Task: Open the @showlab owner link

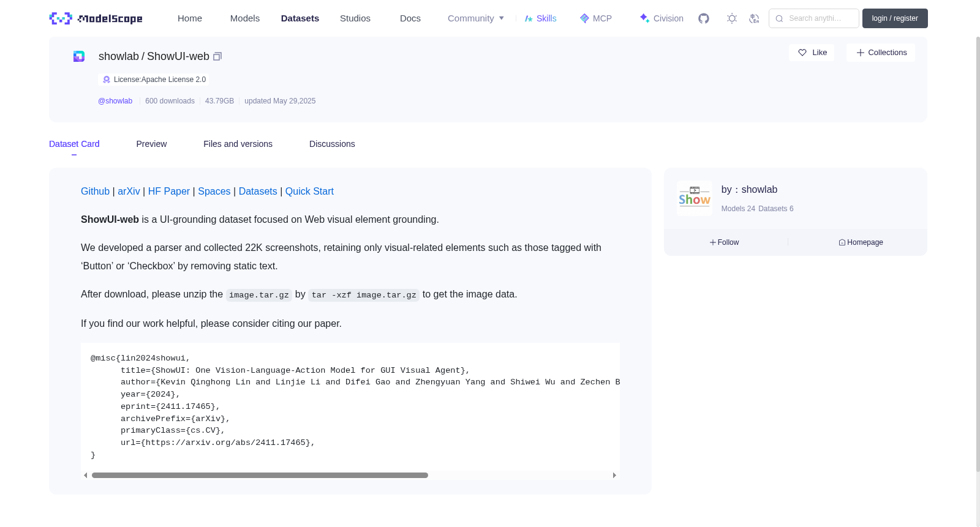Action: tap(115, 101)
